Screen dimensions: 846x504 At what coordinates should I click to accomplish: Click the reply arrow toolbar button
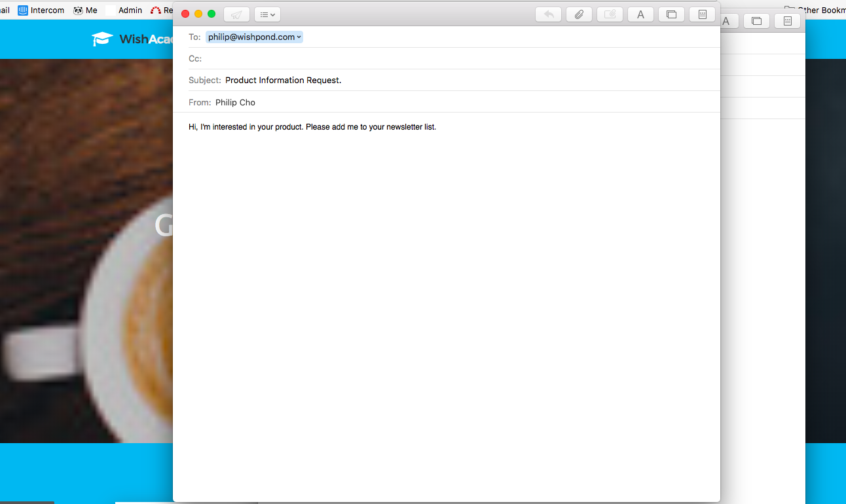(549, 14)
